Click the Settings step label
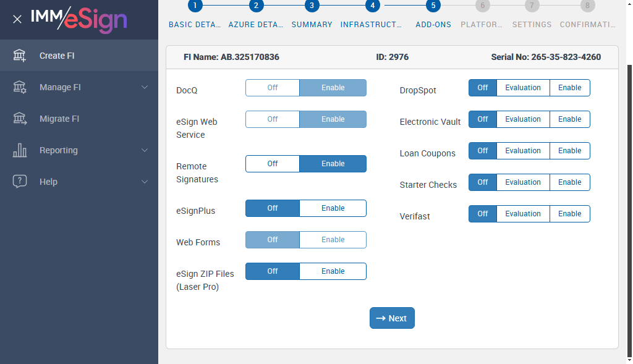633x364 pixels. coord(532,25)
